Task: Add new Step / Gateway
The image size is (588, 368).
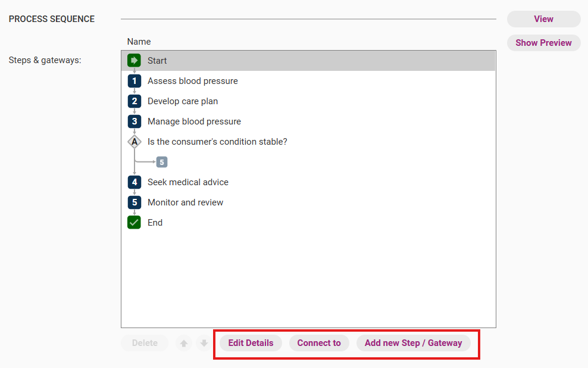Action: tap(413, 343)
